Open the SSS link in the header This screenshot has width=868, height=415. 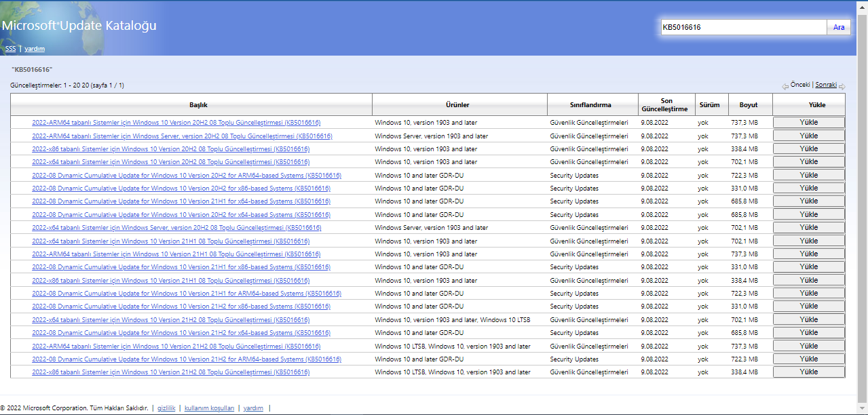tap(10, 49)
